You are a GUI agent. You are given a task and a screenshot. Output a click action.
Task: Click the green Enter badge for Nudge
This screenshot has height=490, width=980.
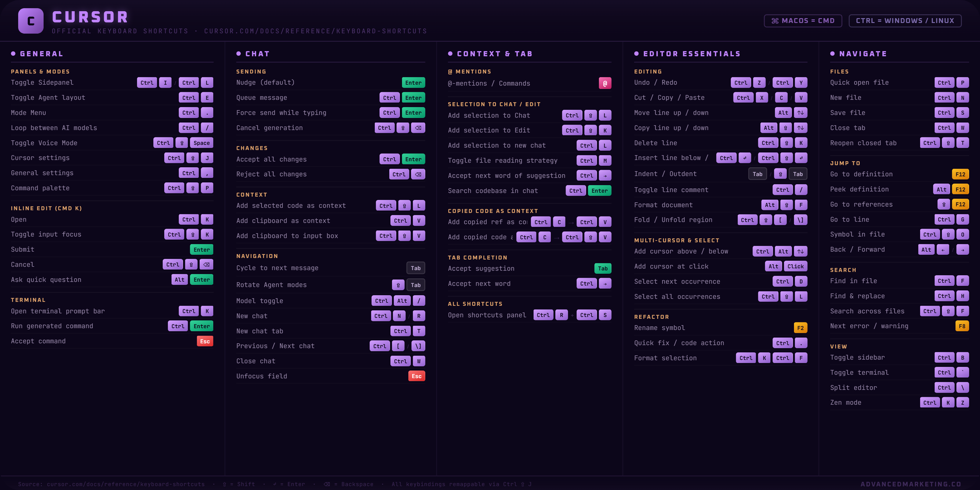point(413,82)
